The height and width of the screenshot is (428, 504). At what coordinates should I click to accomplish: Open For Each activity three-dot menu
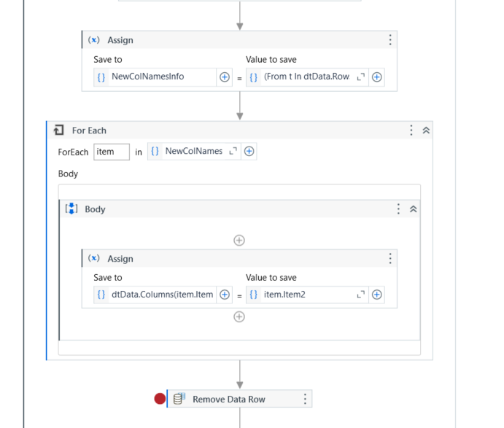411,131
